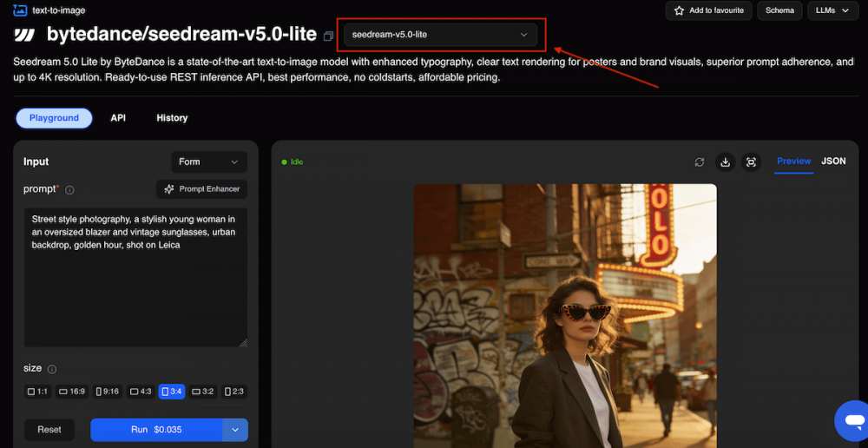This screenshot has height=448, width=868.
Task: Click the Idle status indicator
Action: click(x=293, y=161)
